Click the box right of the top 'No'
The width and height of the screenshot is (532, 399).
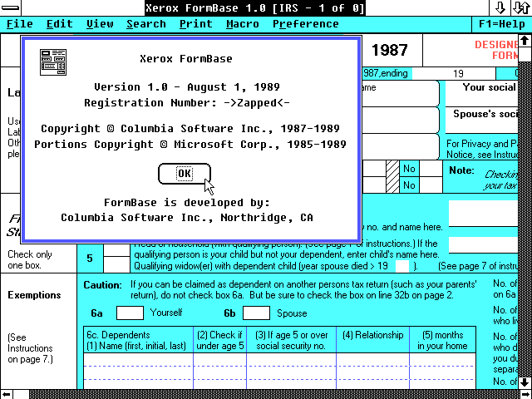tap(431, 169)
